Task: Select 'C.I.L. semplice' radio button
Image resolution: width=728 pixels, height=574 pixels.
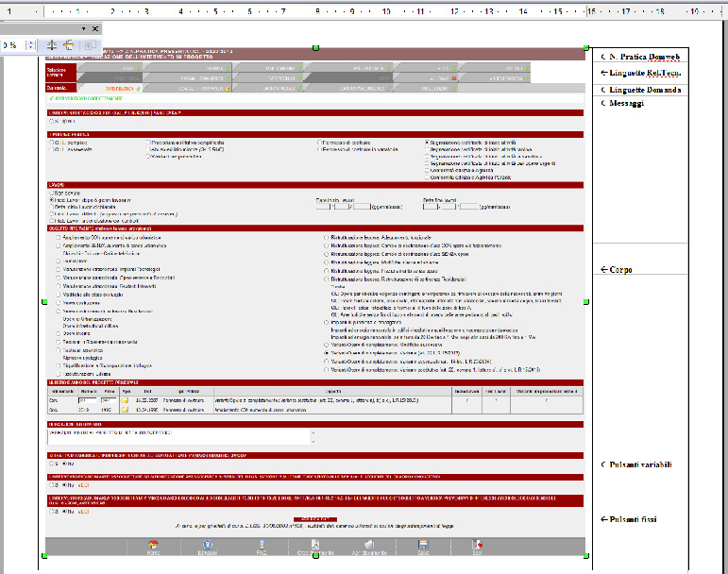Action: (x=51, y=142)
